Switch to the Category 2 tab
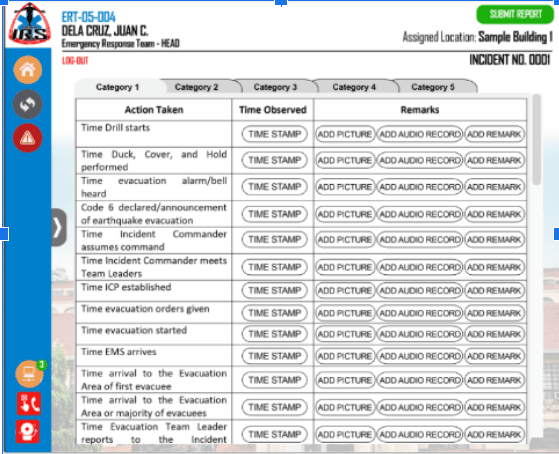This screenshot has width=559, height=454. [x=196, y=87]
